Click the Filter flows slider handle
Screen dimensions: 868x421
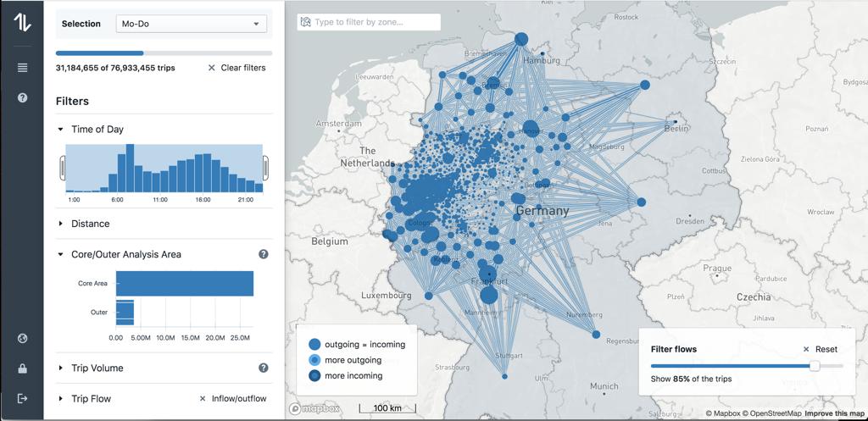coord(815,366)
